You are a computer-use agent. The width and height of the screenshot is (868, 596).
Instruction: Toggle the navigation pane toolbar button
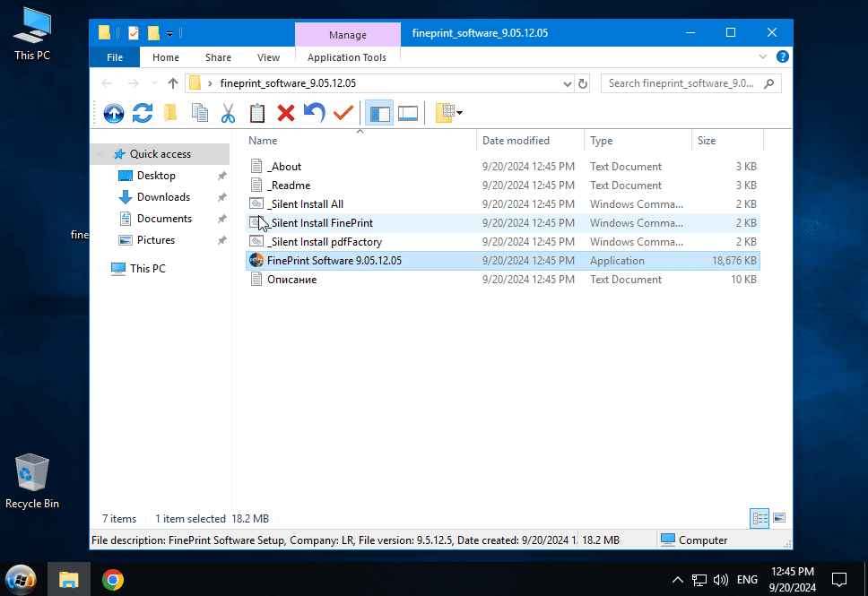[x=379, y=113]
